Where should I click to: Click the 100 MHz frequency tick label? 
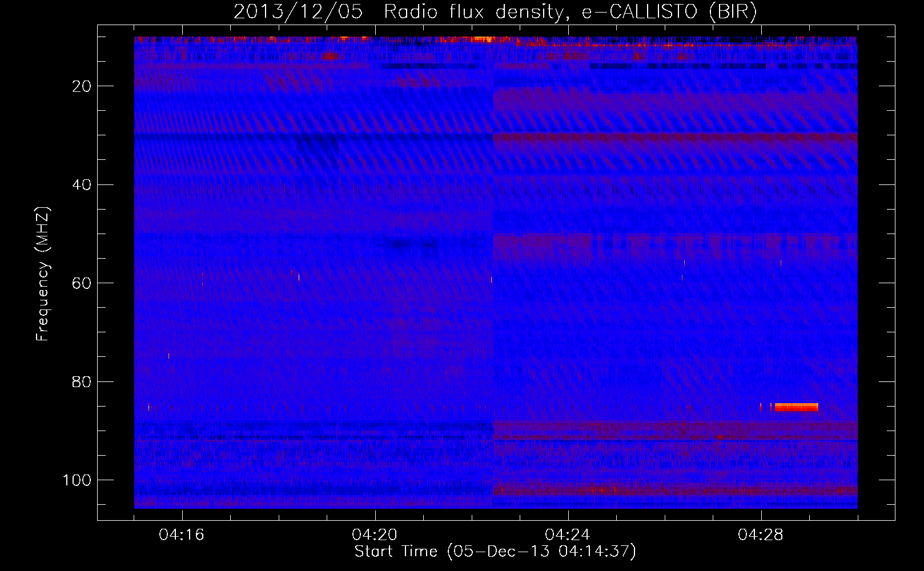77,480
